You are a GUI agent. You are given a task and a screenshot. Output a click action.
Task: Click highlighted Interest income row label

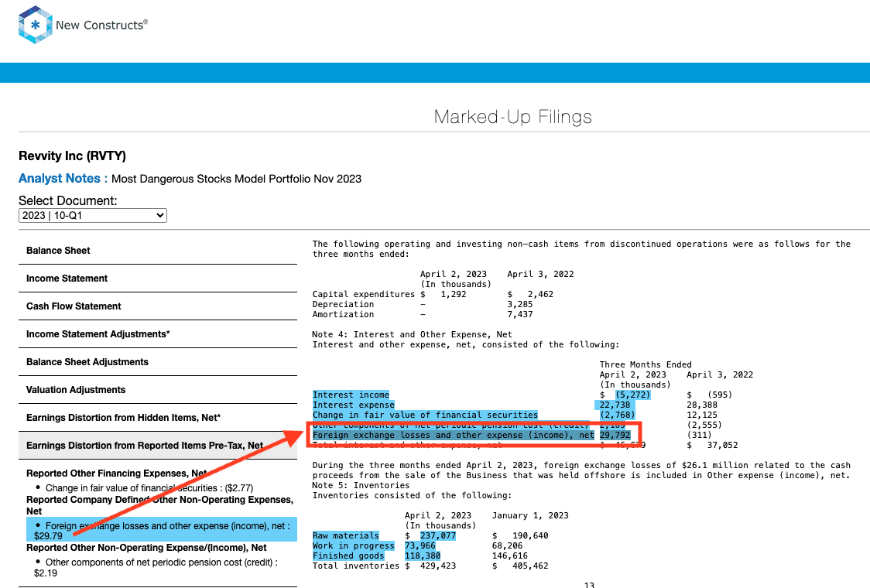pos(351,395)
